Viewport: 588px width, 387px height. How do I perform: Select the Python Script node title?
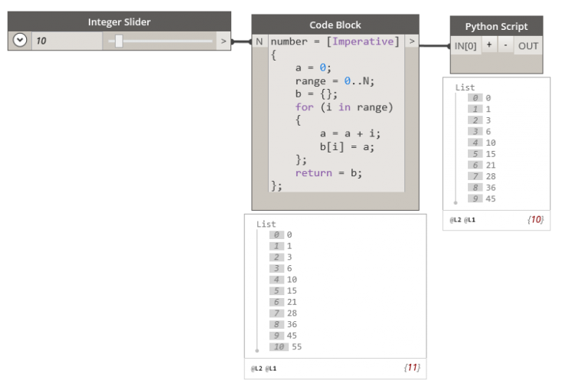coord(496,27)
